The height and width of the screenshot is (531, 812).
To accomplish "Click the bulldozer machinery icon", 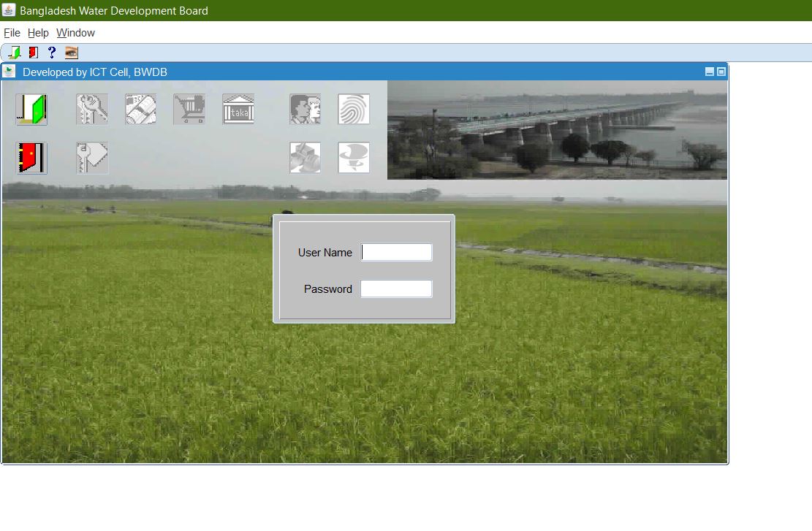I will (305, 158).
